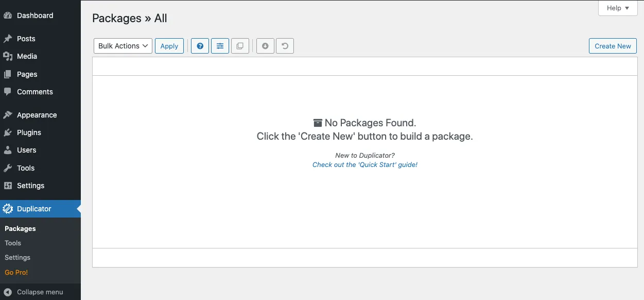Collapse the admin menu
This screenshot has height=300, width=644.
pyautogui.click(x=40, y=292)
